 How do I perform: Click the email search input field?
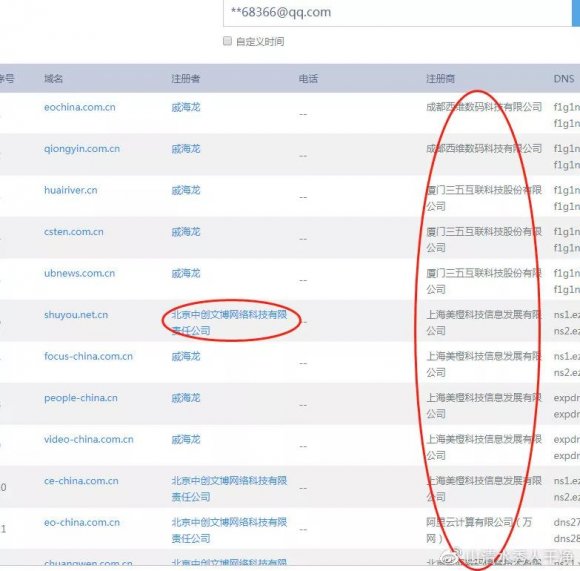[397, 13]
